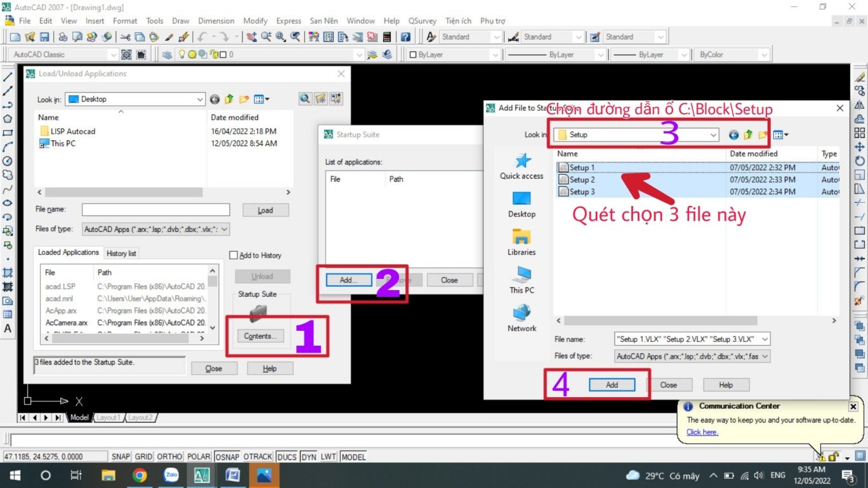
Task: Expand the Look in Setup dropdown
Action: point(713,135)
